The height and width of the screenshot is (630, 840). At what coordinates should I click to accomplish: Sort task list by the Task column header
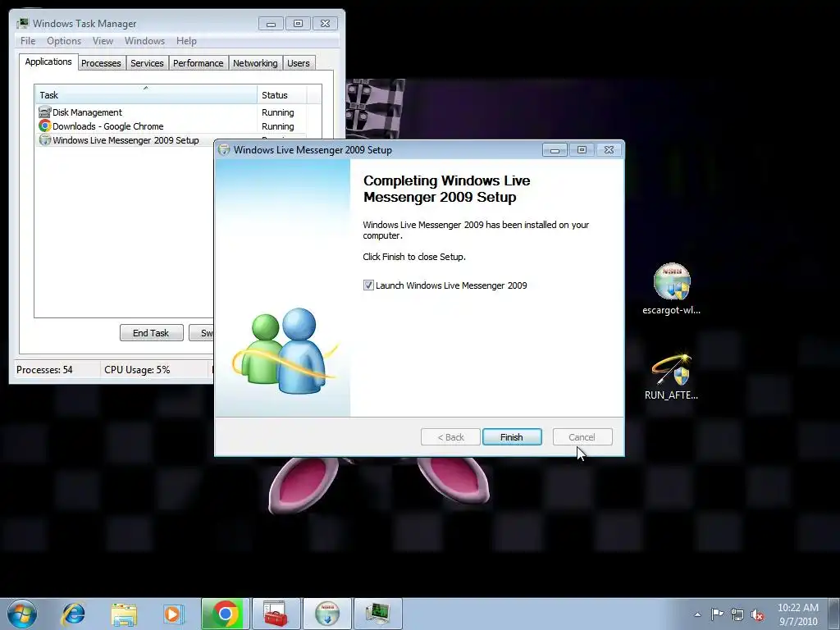[146, 95]
